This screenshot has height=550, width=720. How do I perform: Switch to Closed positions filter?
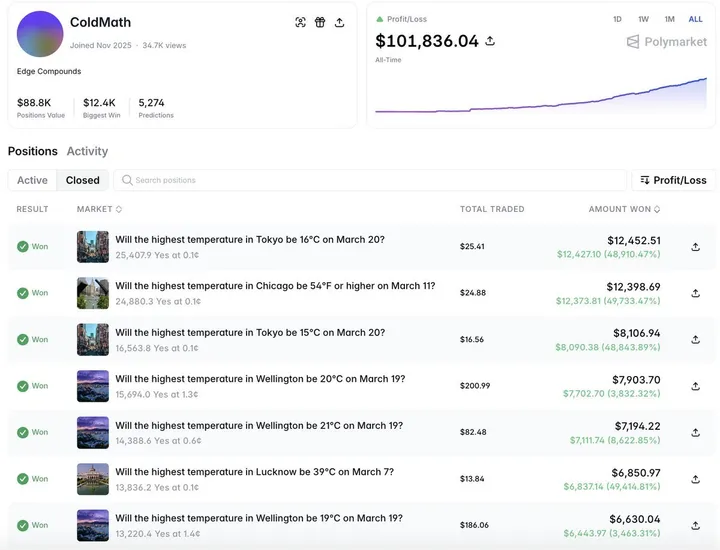[x=83, y=180]
